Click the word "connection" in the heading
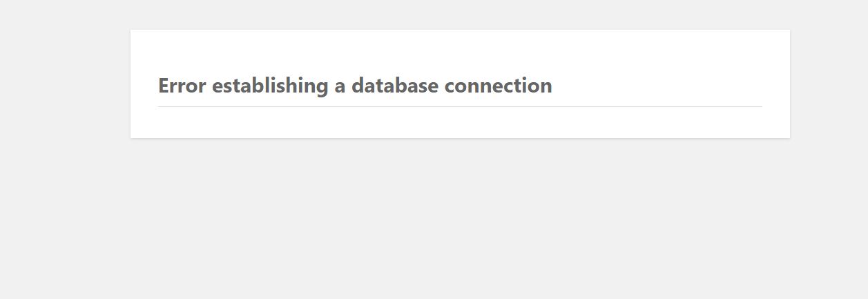Viewport: 868px width, 299px height. coord(498,86)
